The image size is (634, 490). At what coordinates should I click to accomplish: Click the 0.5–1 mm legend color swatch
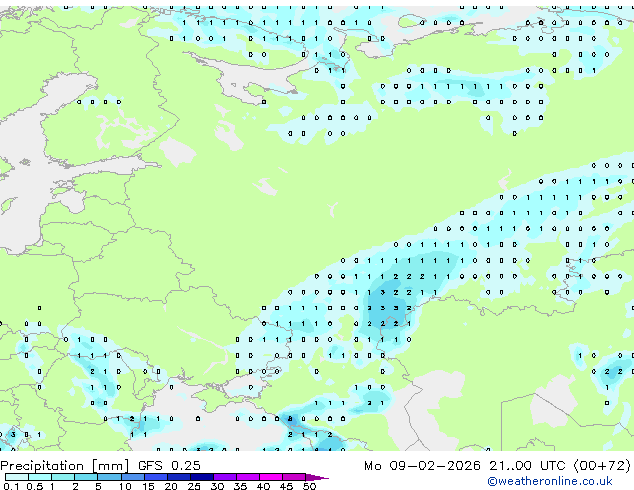tap(40, 477)
